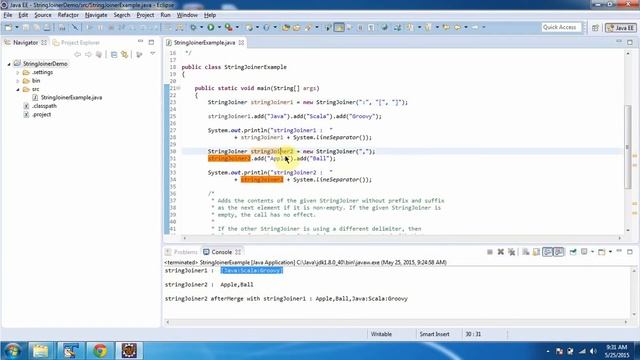
Task: Open the Display Selected Console dropdown arrow
Action: click(592, 252)
